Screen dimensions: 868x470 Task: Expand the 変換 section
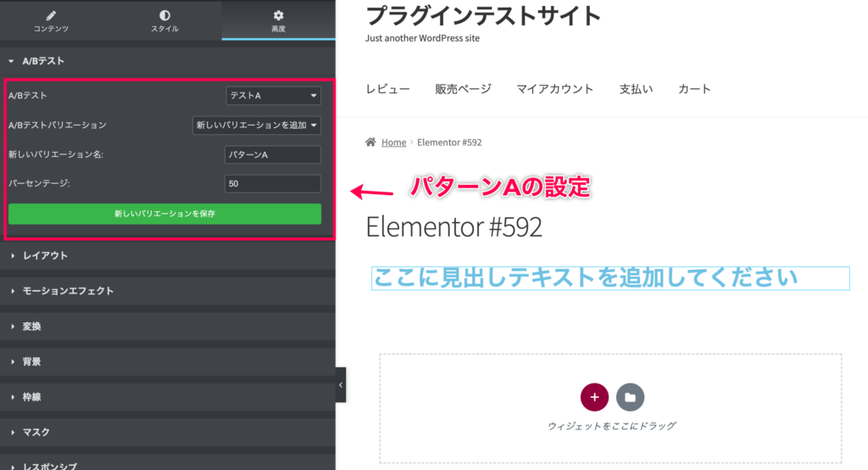[167, 327]
